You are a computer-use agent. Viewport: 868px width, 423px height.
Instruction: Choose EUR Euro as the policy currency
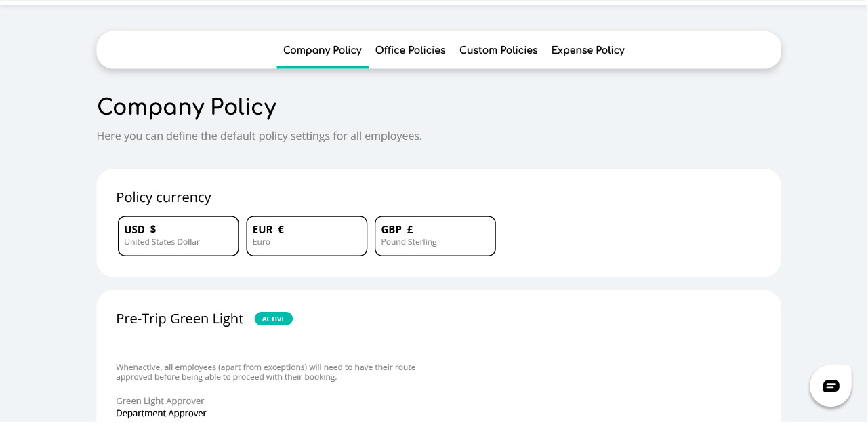[x=306, y=235]
